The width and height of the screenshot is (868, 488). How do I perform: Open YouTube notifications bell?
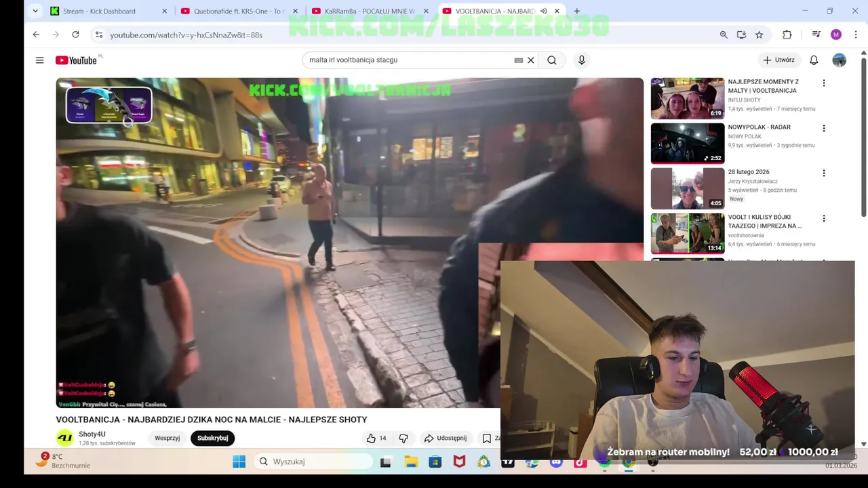pos(814,60)
